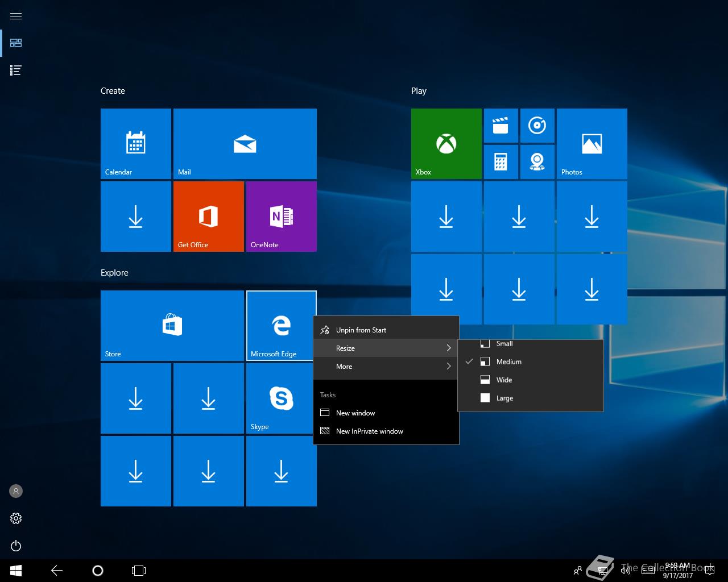Open the Mail tile
This screenshot has height=582, width=728.
point(245,144)
